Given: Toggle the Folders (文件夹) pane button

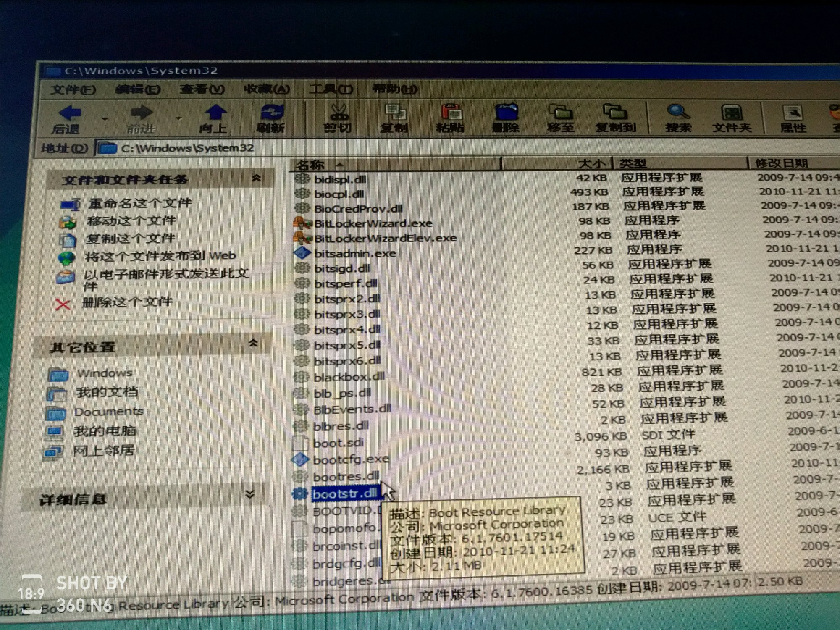Looking at the screenshot, I should click(732, 113).
